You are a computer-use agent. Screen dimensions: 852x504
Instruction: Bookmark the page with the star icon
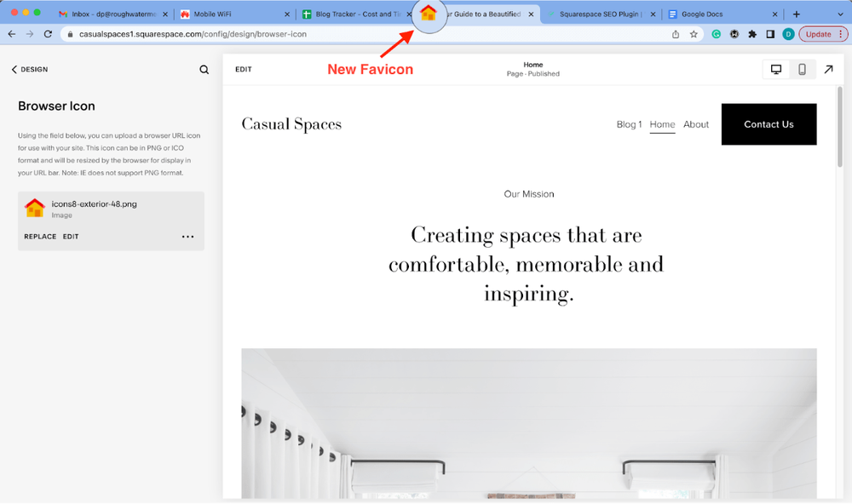pos(693,35)
